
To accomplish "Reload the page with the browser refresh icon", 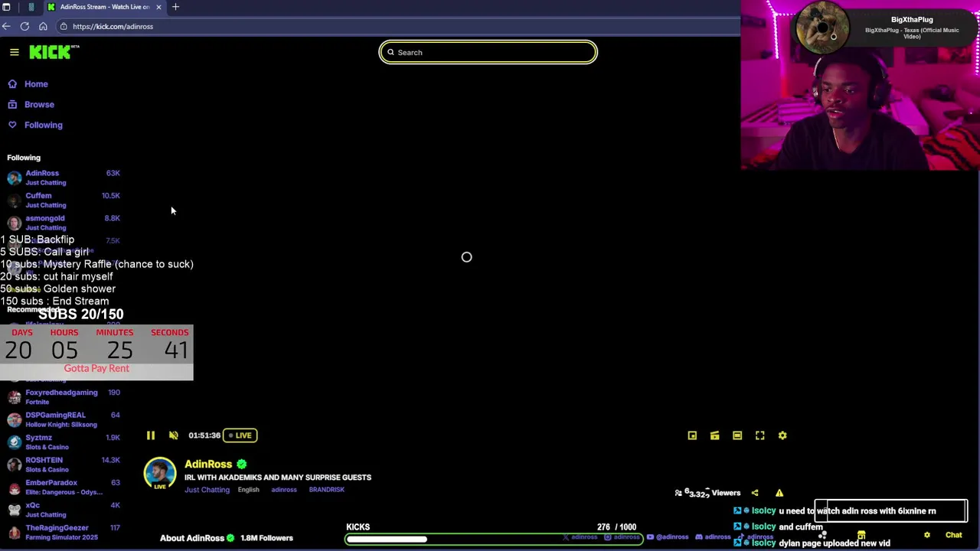I will [x=24, y=26].
